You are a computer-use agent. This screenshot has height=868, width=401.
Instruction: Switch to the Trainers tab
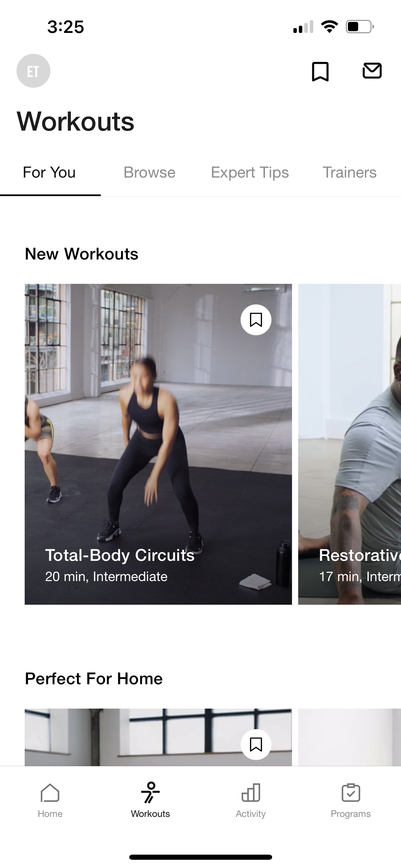coord(350,172)
